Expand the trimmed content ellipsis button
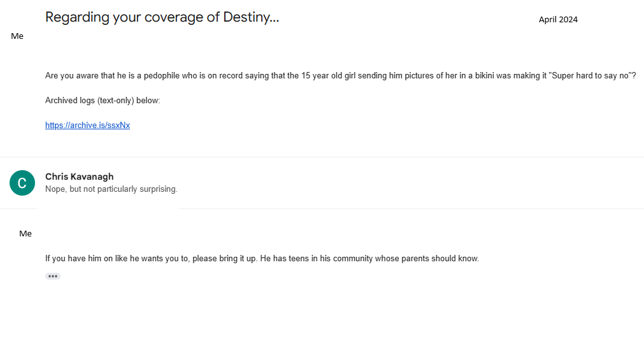Screen dimensions: 644x346 (53, 276)
